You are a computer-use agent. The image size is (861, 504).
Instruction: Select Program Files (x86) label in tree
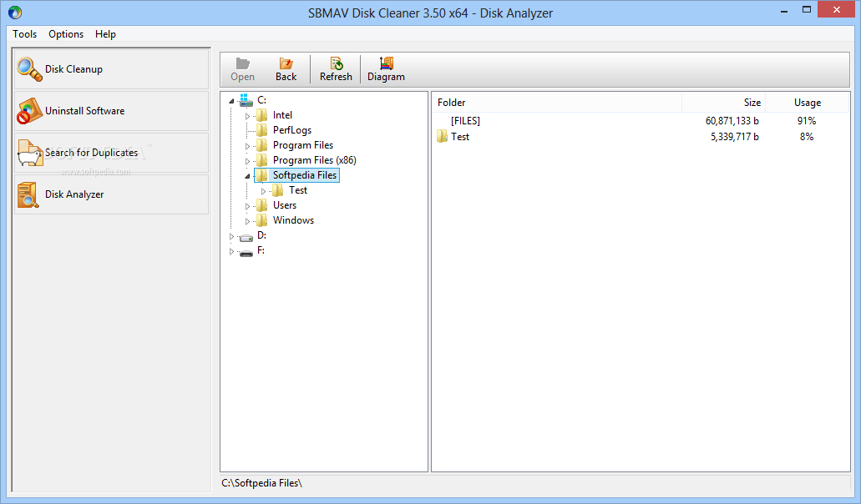[315, 160]
